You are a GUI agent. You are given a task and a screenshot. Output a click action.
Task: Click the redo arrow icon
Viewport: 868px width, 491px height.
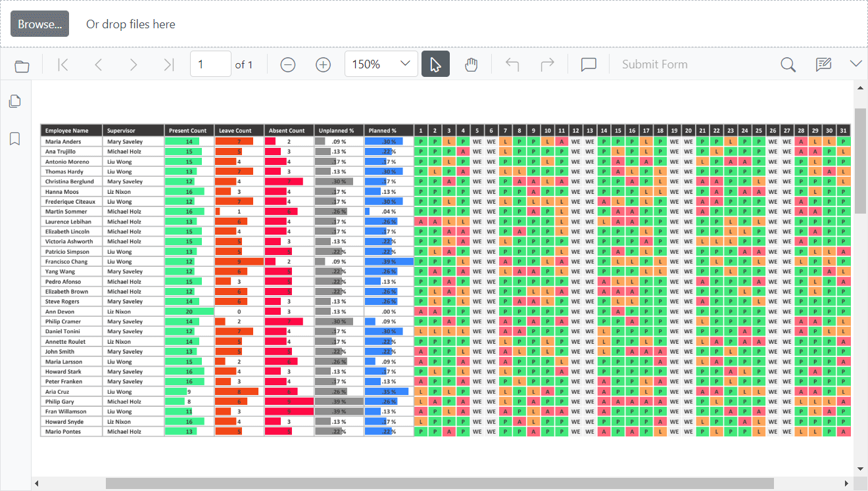(547, 64)
